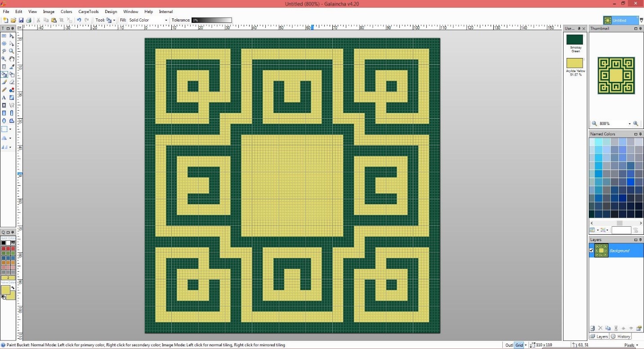The width and height of the screenshot is (644, 349).
Task: Pick the Text tool
Action: coord(4,98)
